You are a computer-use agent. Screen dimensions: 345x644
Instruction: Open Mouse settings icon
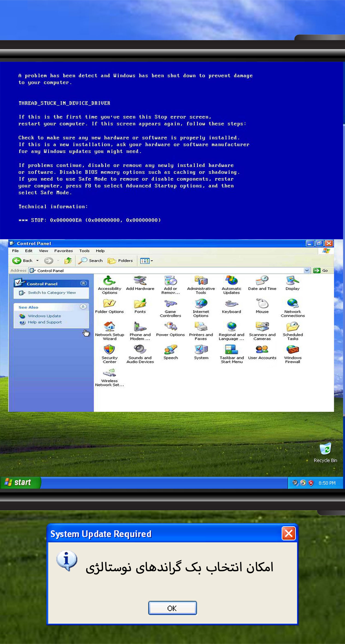[x=262, y=306]
